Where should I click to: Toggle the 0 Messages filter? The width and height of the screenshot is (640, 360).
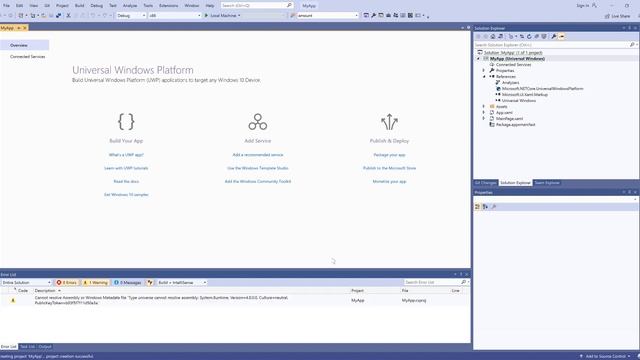click(x=127, y=282)
